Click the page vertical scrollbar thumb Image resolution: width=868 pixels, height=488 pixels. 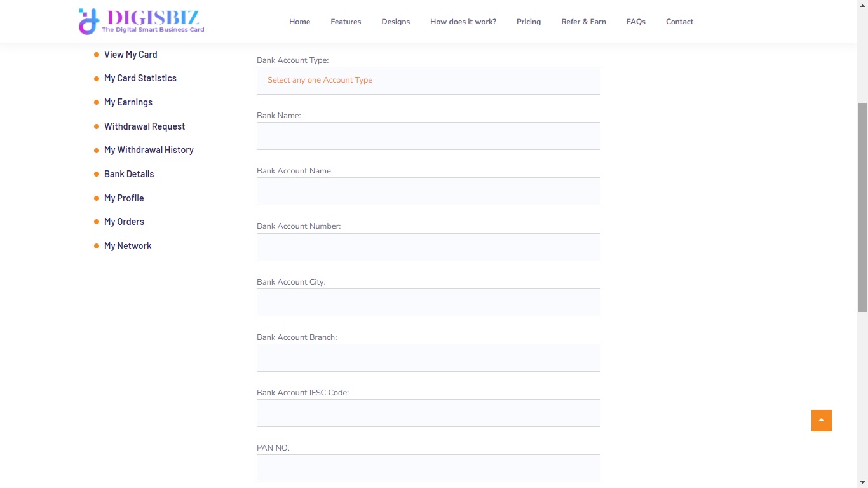[862, 207]
